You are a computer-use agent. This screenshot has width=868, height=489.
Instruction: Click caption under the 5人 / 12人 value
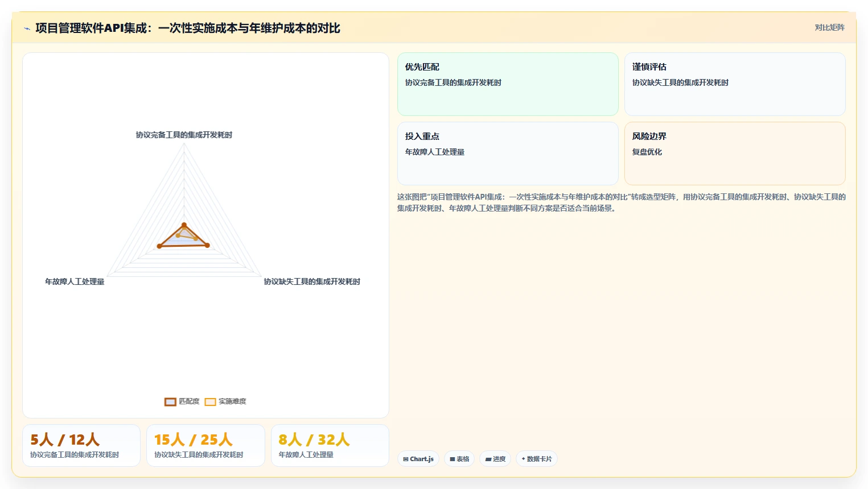tap(75, 455)
